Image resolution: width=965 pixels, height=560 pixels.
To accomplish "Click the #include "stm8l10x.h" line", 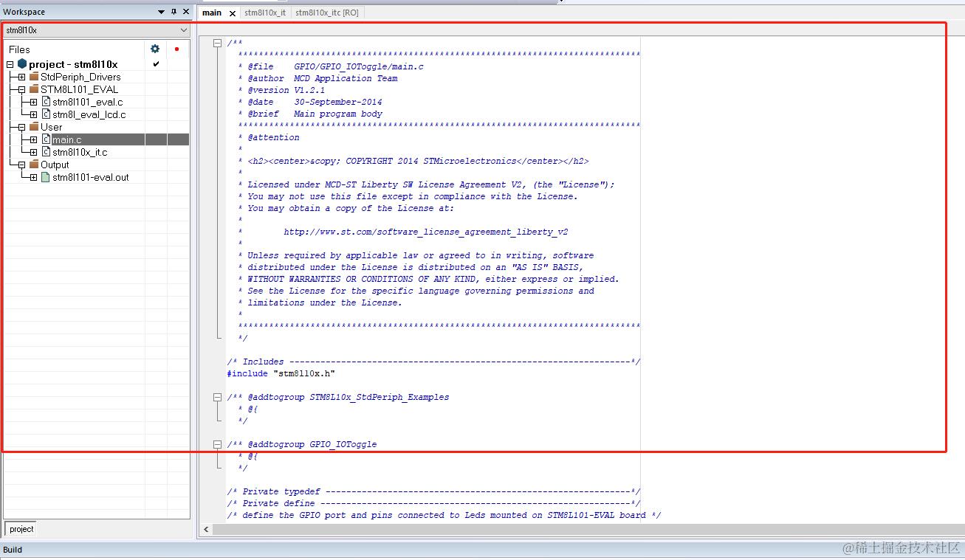I will [x=281, y=374].
